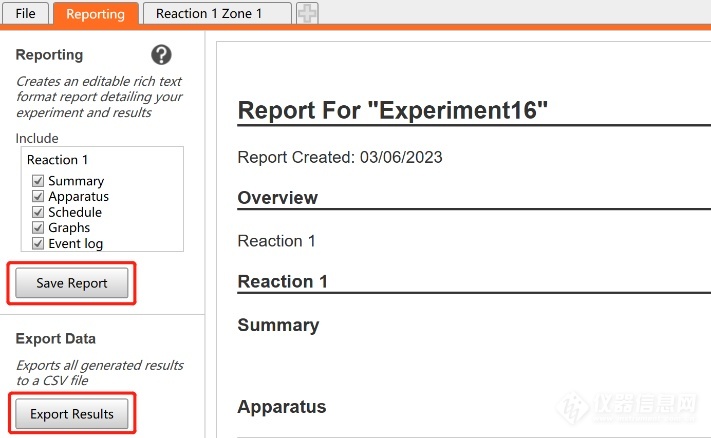This screenshot has height=438, width=711.
Task: Toggle the Graphs checkbox
Action: click(38, 228)
